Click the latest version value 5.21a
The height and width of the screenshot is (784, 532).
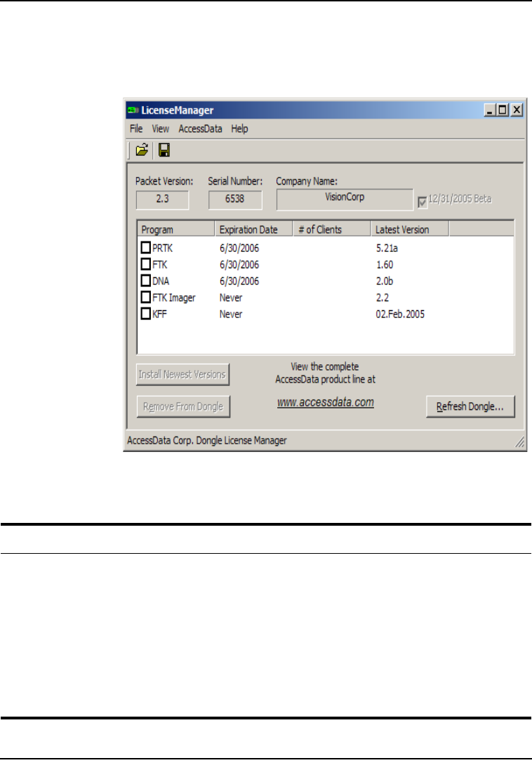tap(387, 248)
